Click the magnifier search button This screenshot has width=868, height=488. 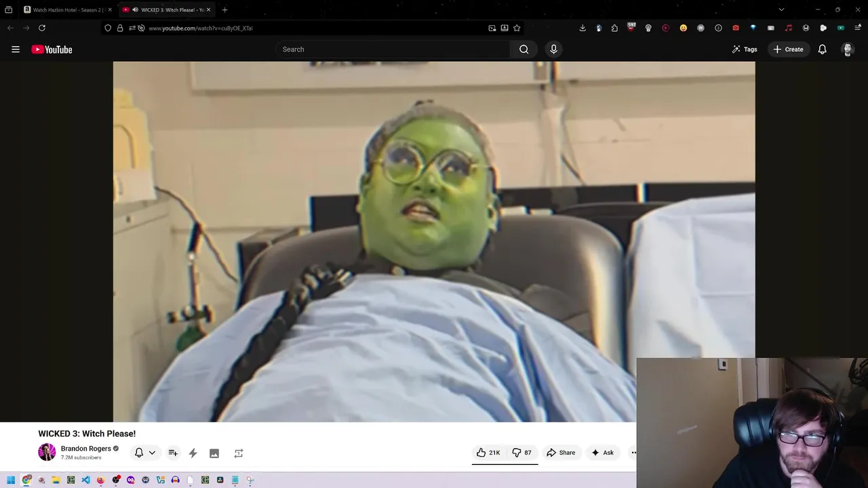tap(524, 49)
